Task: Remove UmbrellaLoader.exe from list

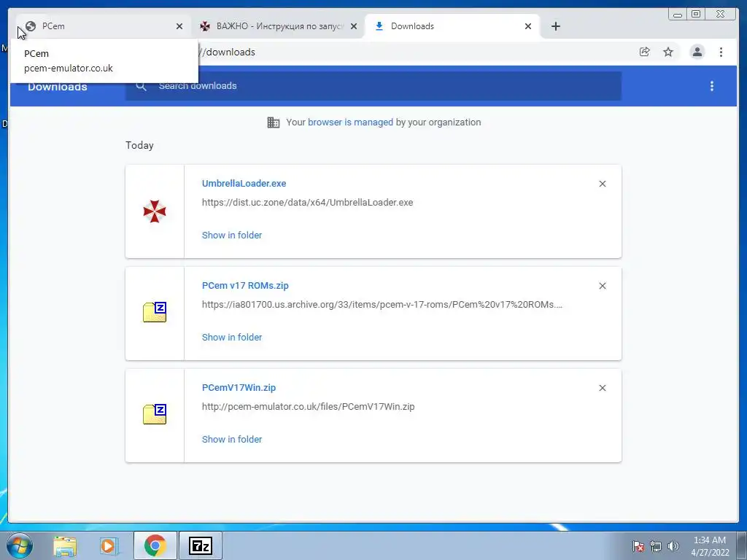Action: pyautogui.click(x=602, y=184)
